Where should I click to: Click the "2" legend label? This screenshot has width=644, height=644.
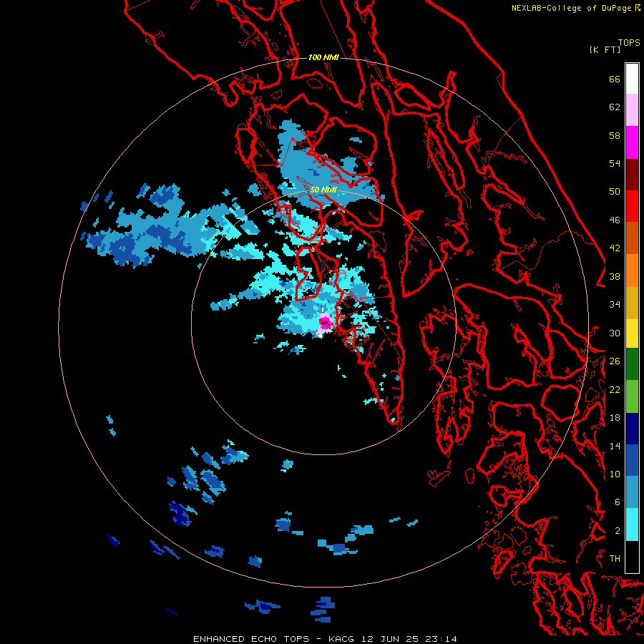(618, 531)
